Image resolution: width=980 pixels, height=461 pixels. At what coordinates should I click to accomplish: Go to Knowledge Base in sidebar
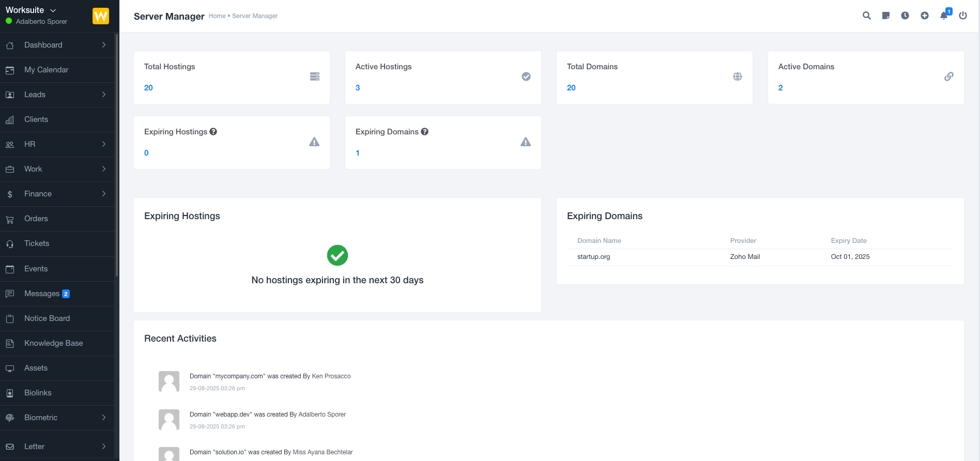(x=53, y=343)
